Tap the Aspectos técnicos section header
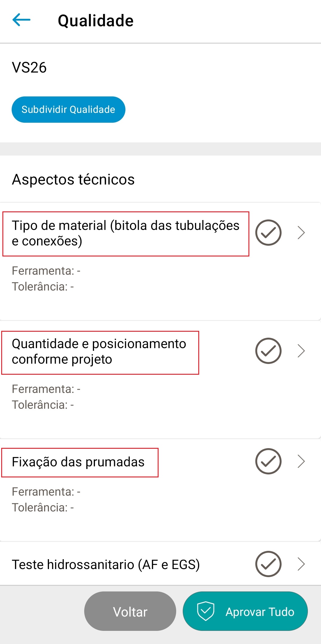The height and width of the screenshot is (644, 321). [x=73, y=179]
